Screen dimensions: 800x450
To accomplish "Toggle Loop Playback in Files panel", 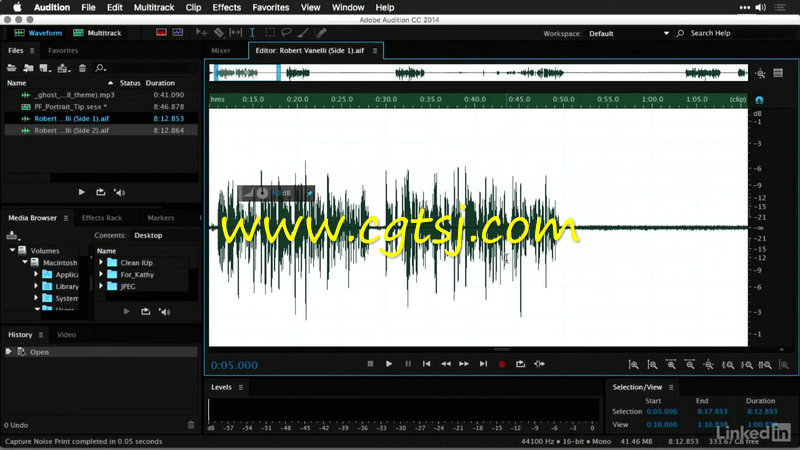I will [101, 192].
